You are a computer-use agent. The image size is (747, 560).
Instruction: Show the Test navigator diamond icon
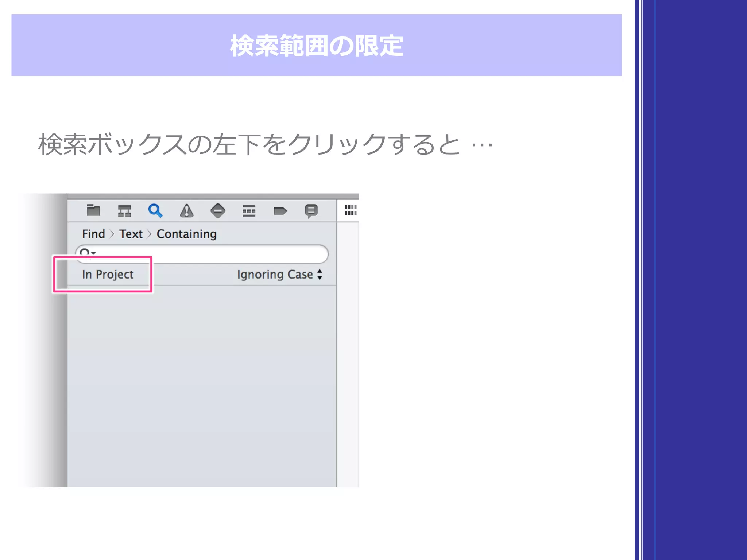[x=218, y=211]
